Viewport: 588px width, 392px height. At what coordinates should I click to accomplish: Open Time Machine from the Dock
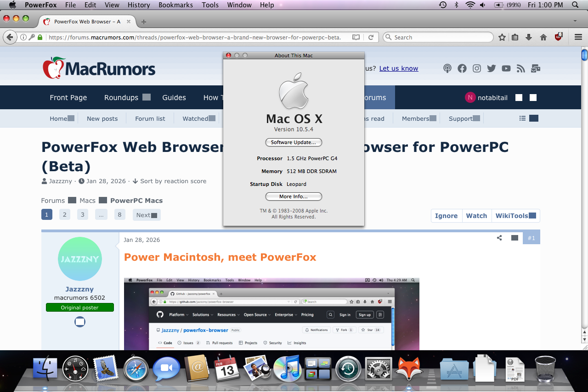(x=348, y=369)
